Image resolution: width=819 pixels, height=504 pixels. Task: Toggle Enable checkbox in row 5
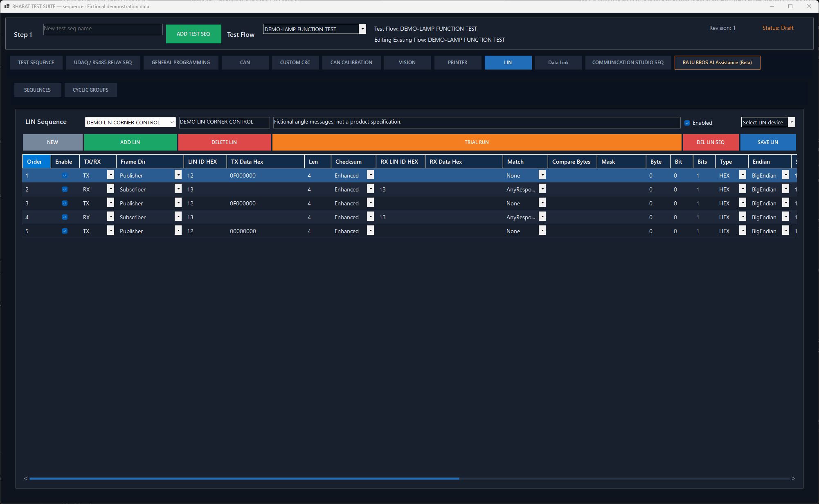click(x=65, y=231)
